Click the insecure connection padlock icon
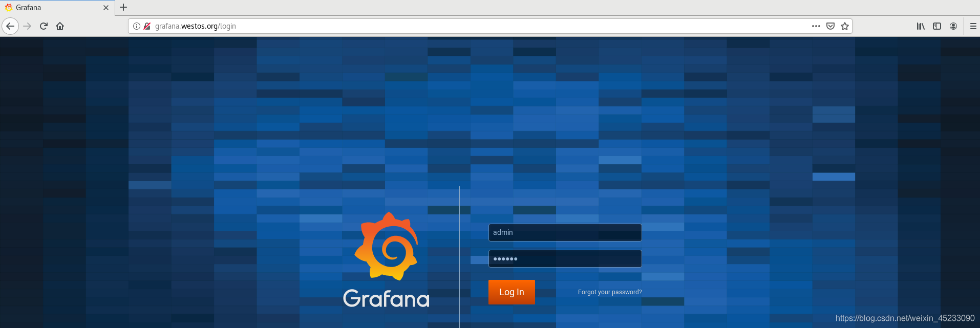 [x=147, y=26]
